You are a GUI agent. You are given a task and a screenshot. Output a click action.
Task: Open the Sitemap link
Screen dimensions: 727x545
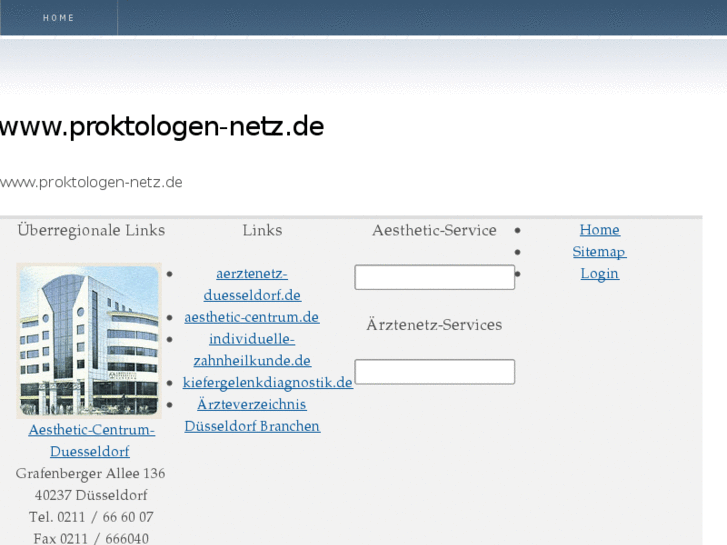click(599, 251)
